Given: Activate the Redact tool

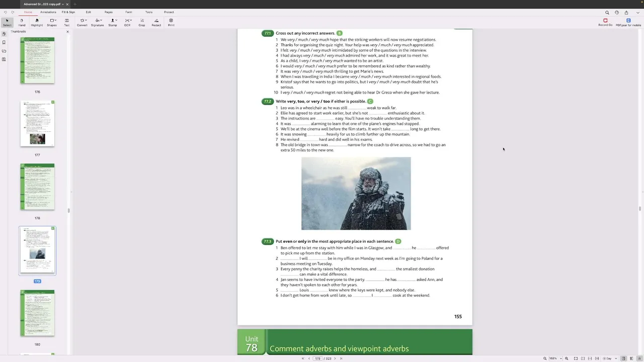Looking at the screenshot, I should 156,22.
